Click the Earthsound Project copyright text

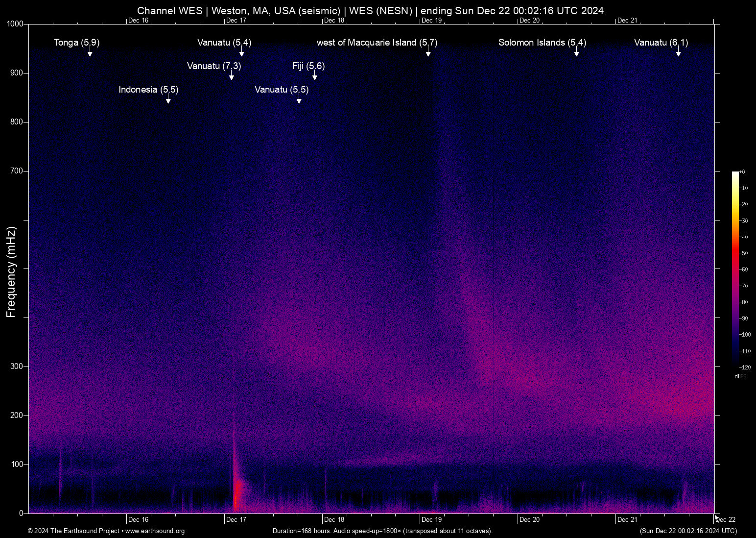pyautogui.click(x=73, y=531)
